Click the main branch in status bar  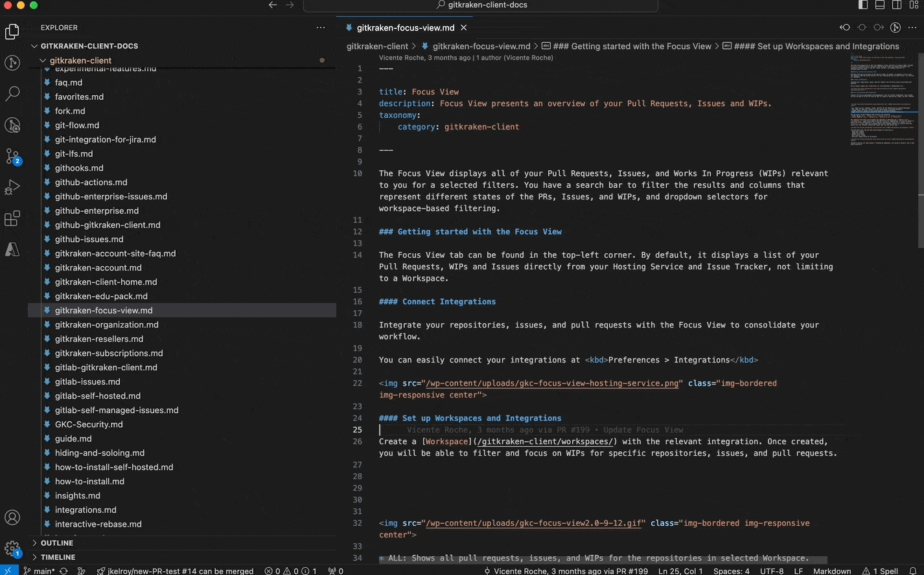point(39,571)
